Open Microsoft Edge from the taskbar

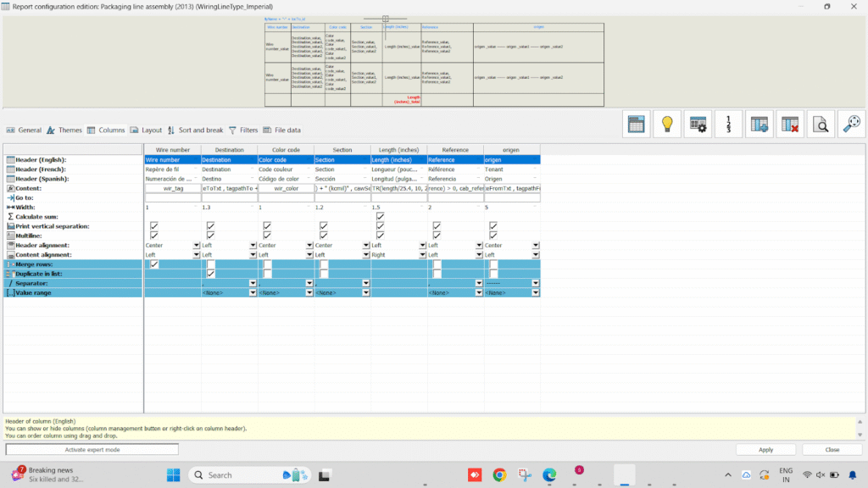[x=548, y=474]
